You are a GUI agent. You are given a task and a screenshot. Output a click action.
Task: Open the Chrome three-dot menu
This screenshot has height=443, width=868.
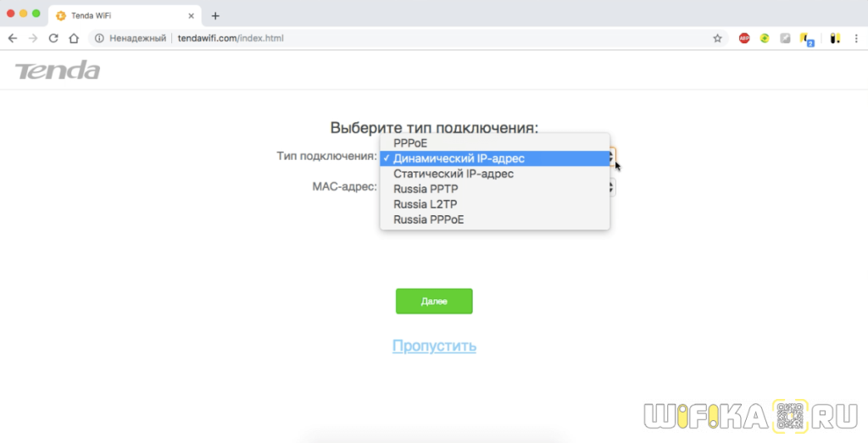tap(854, 38)
